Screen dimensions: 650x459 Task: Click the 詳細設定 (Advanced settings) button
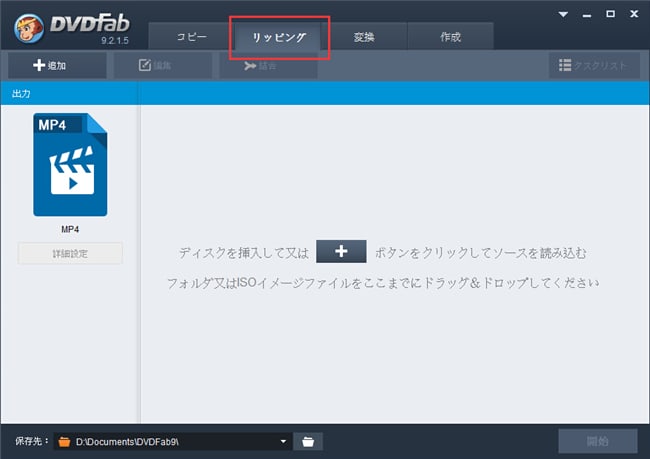pyautogui.click(x=70, y=253)
